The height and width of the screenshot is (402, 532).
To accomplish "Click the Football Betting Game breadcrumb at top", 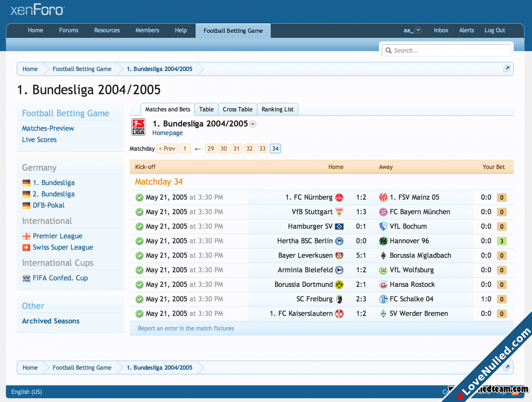I will (x=82, y=69).
